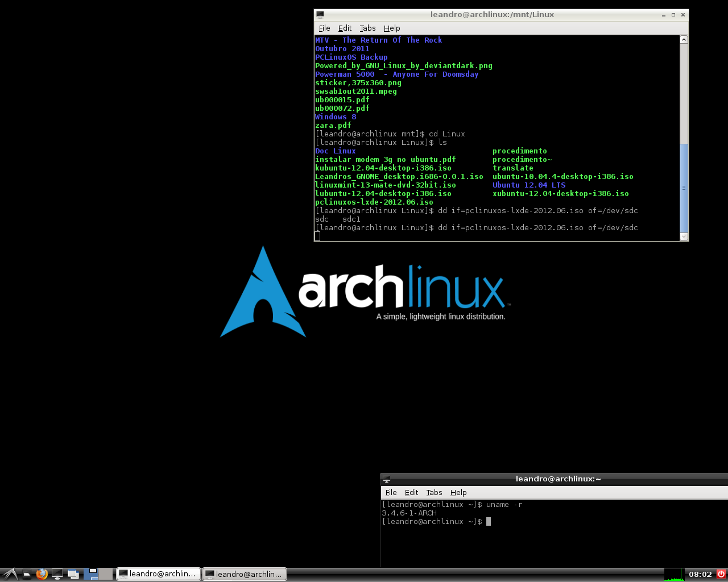The width and height of the screenshot is (728, 582).
Task: Open Help menu in the /mnt/Linux terminal
Action: [392, 28]
